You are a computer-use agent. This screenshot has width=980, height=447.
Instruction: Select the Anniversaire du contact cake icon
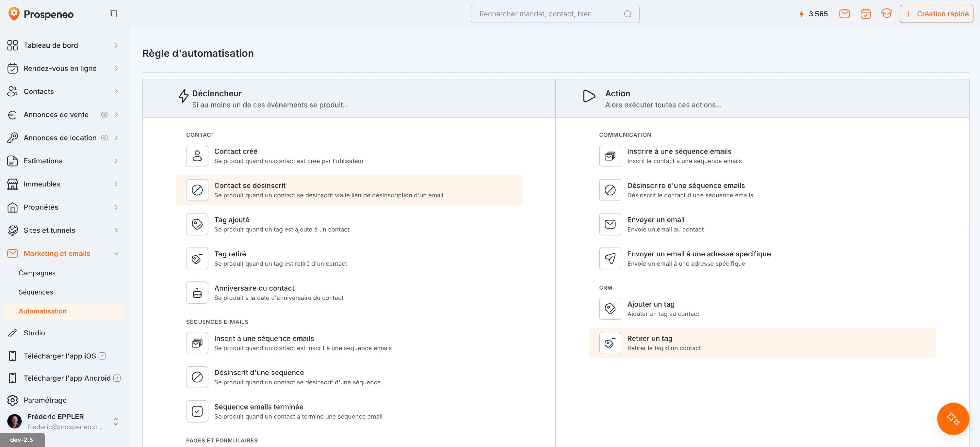[197, 293]
